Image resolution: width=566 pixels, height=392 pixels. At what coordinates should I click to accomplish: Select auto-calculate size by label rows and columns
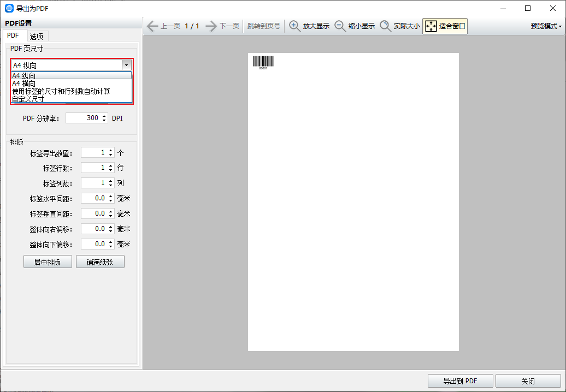pyautogui.click(x=61, y=91)
